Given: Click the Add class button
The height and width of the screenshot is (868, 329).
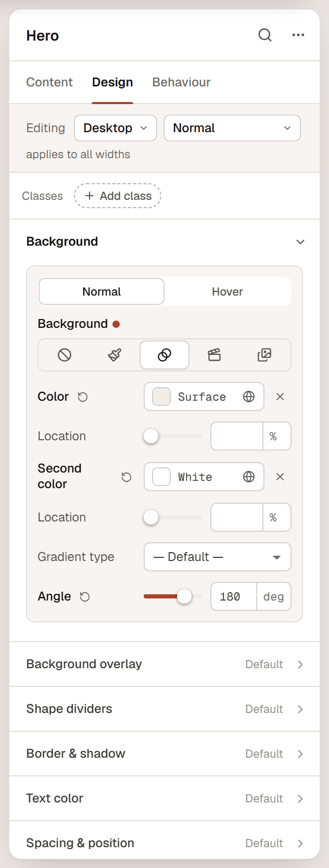Looking at the screenshot, I should (118, 196).
